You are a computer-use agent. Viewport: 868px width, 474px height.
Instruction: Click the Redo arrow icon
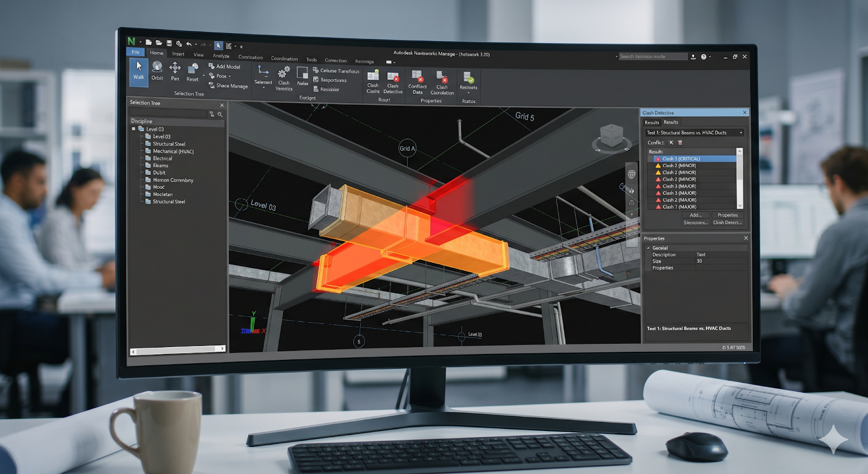(203, 45)
